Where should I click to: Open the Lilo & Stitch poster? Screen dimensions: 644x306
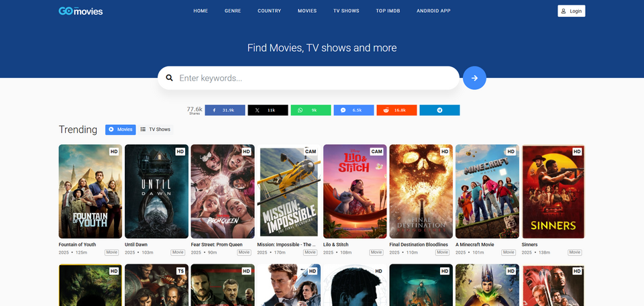355,191
